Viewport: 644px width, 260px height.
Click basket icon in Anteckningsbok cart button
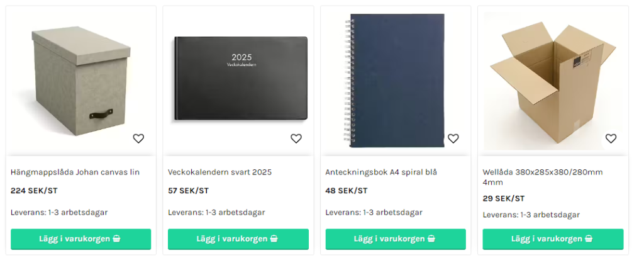click(x=431, y=239)
